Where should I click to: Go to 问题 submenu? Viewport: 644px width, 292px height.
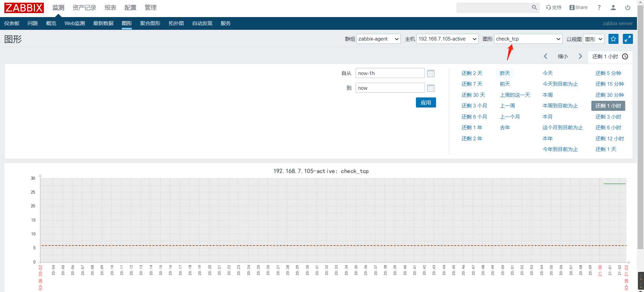click(x=33, y=23)
